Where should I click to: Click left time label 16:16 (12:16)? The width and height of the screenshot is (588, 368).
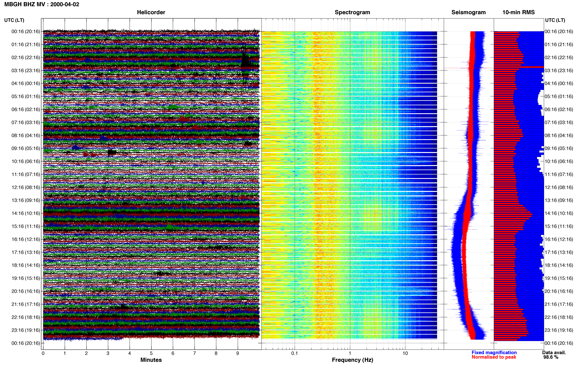(26, 239)
